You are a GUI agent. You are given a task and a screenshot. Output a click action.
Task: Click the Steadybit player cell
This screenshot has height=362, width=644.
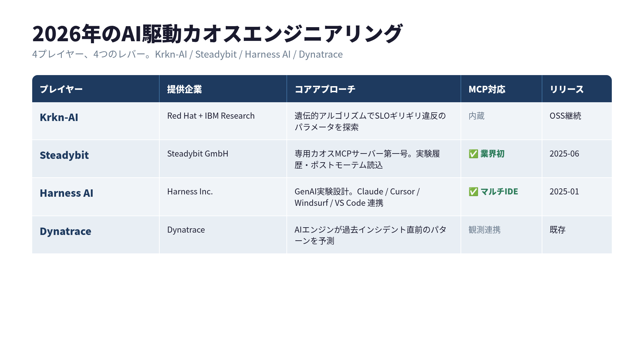click(x=96, y=159)
